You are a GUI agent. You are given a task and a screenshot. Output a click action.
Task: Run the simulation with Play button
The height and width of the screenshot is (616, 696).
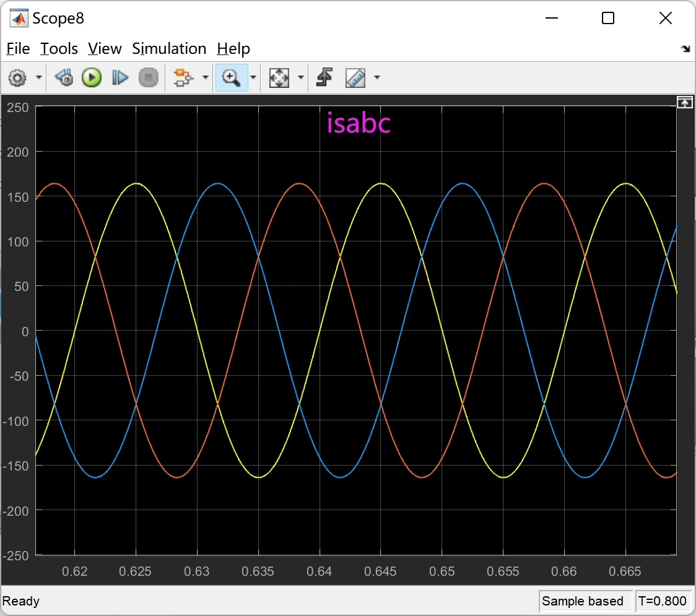(92, 77)
